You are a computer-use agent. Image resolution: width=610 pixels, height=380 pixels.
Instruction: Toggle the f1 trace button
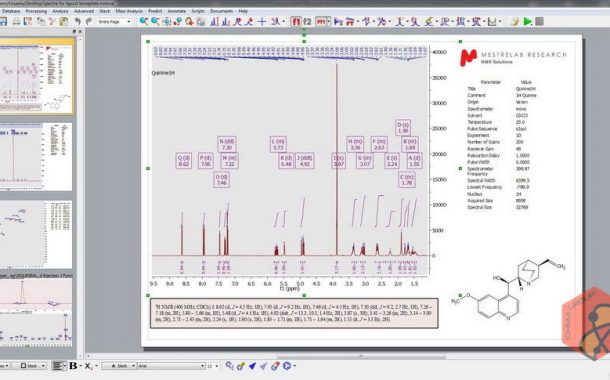[296, 21]
